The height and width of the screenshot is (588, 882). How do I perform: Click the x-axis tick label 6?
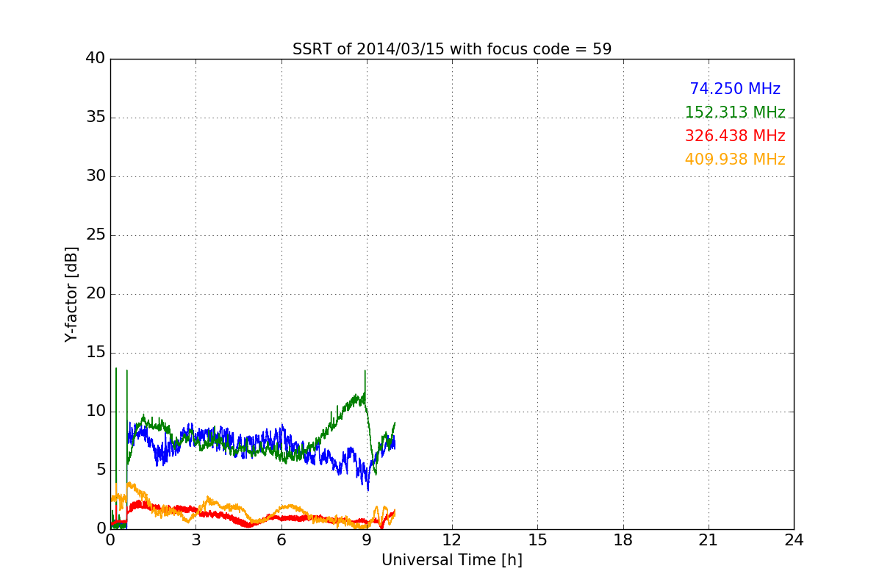[x=282, y=540]
